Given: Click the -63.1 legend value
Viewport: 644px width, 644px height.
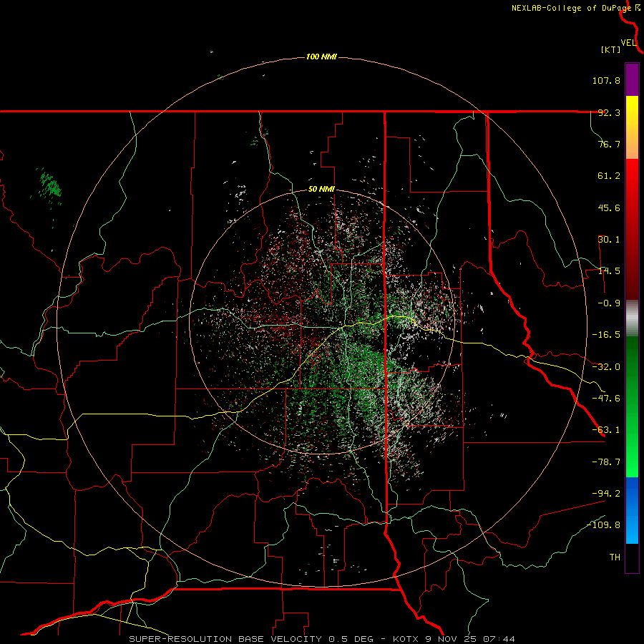Looking at the screenshot, I should coord(606,430).
